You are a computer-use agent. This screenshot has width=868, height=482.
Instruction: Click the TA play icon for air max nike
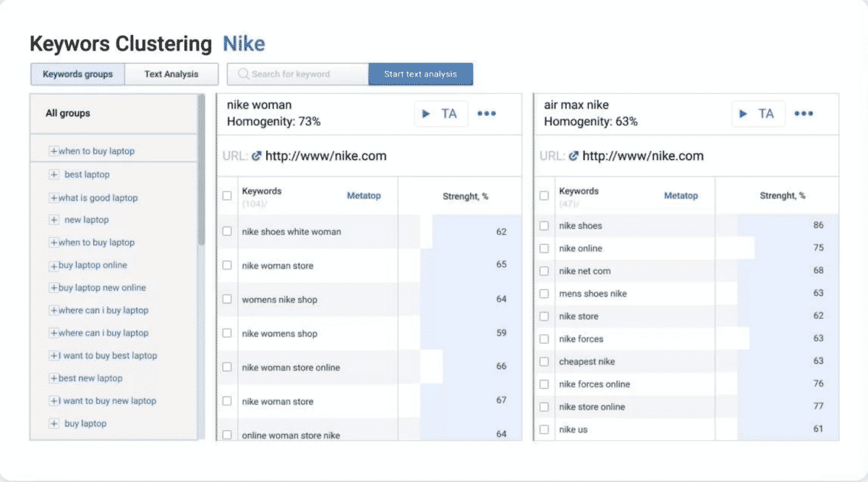pos(744,114)
